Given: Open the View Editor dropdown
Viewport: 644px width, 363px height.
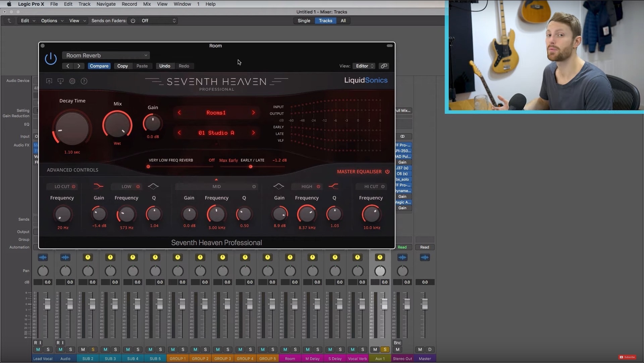Looking at the screenshot, I should pyautogui.click(x=364, y=66).
